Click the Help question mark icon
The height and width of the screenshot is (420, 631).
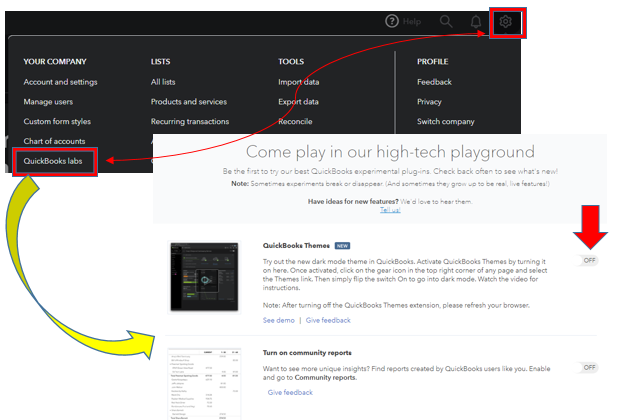pos(392,21)
